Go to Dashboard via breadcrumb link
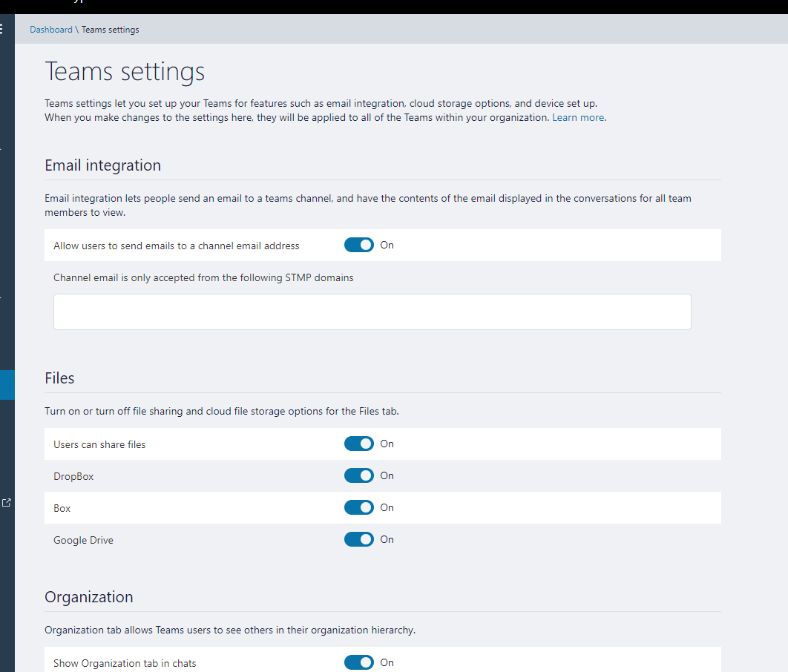The height and width of the screenshot is (672, 788). [50, 30]
